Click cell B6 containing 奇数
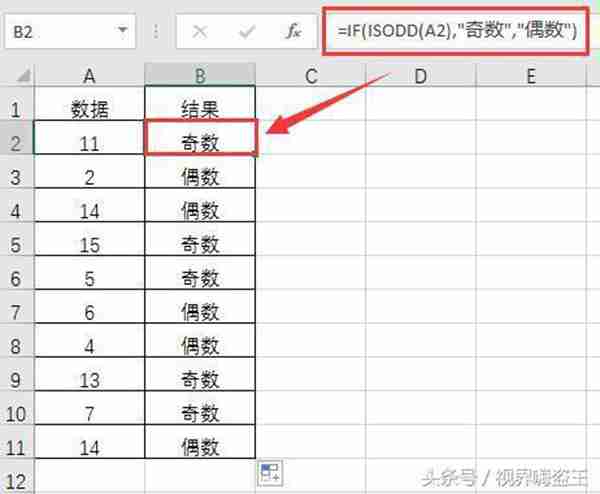 coord(200,272)
